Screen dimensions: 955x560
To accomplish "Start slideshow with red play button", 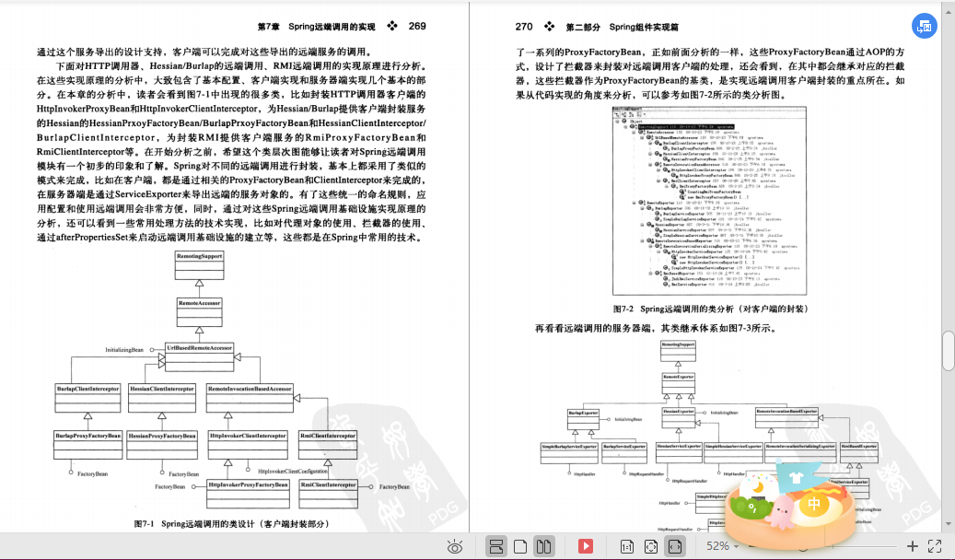I will click(586, 546).
